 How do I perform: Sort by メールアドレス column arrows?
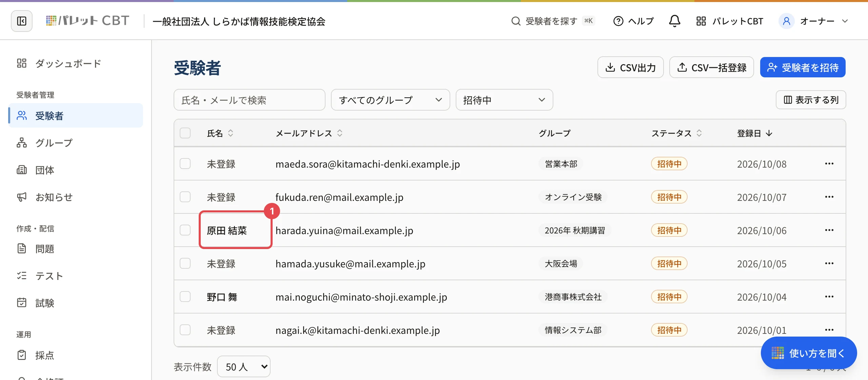tap(340, 133)
